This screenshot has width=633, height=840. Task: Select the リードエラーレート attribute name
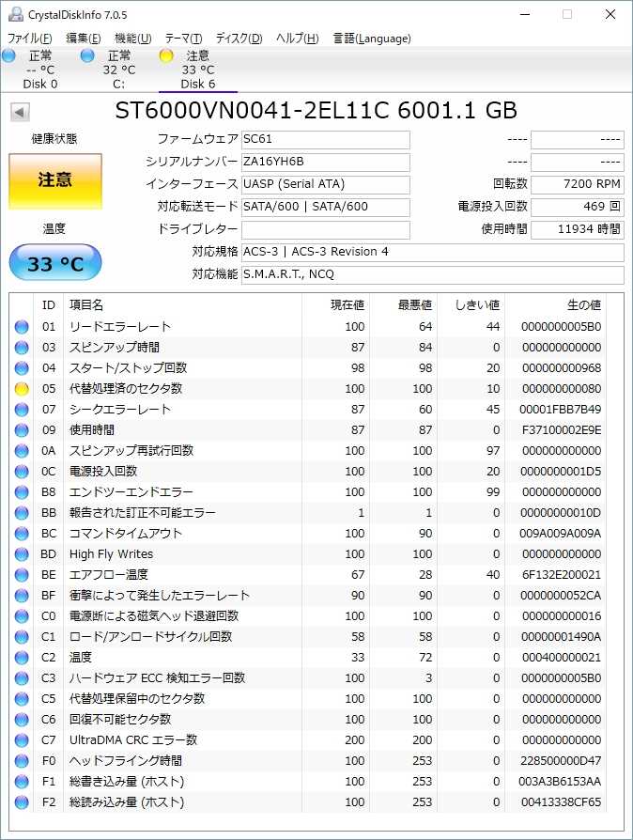120,327
